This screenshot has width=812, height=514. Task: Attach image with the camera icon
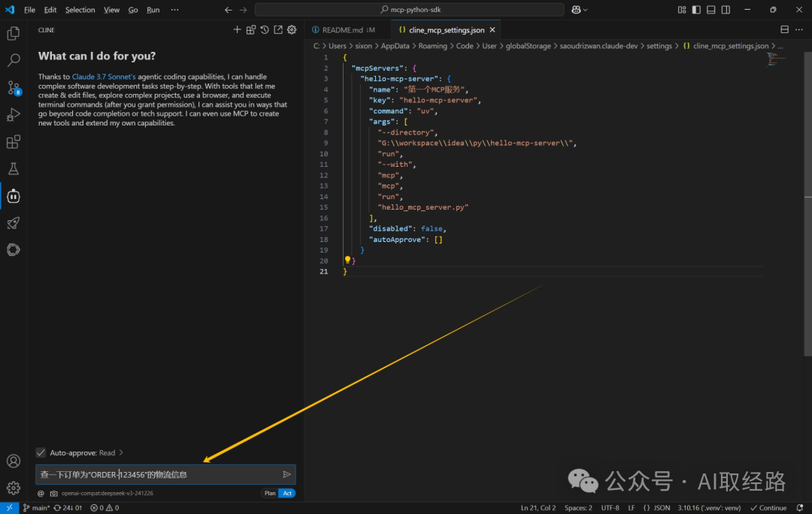54,493
